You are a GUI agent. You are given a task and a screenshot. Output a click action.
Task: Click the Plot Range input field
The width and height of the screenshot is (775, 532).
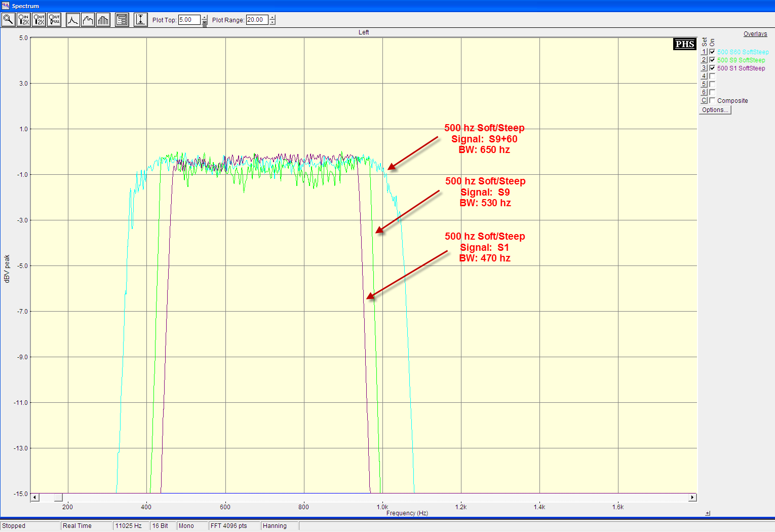(x=257, y=20)
